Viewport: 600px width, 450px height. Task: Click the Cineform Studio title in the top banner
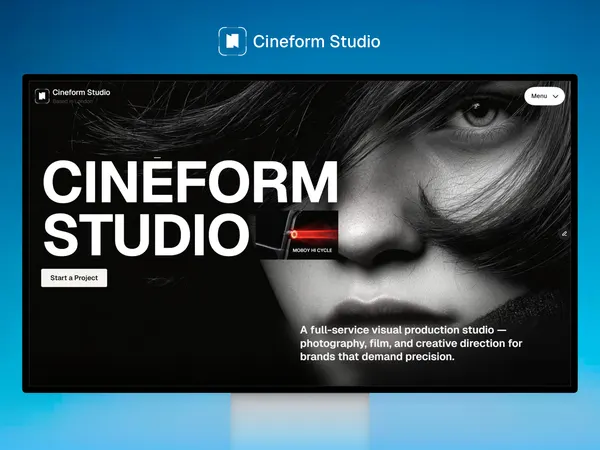tap(316, 41)
